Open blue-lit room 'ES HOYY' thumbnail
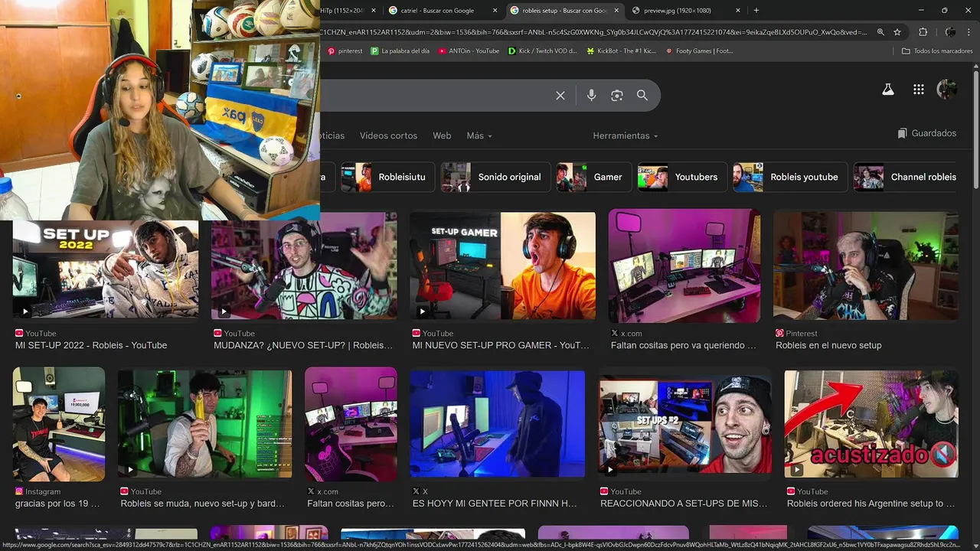980x551 pixels. 497,424
